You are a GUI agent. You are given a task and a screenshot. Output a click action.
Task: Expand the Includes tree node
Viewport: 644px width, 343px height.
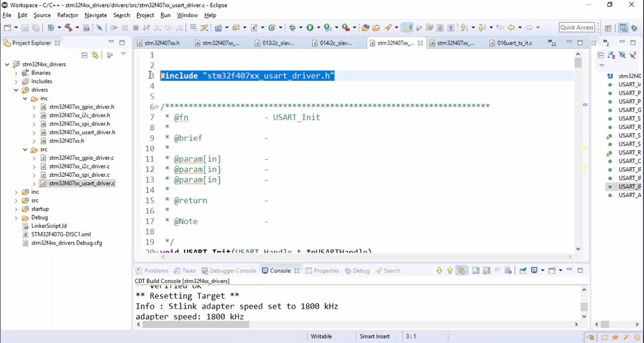[x=16, y=81]
